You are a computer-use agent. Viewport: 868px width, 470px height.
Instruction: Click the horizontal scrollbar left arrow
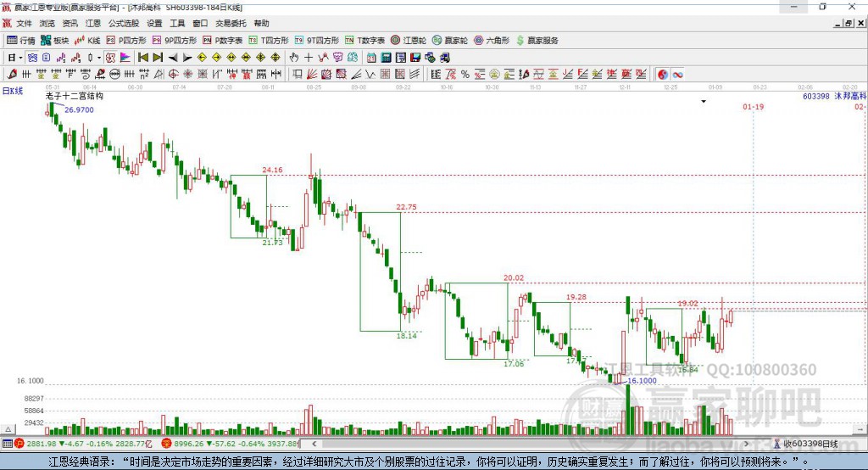pos(314,444)
